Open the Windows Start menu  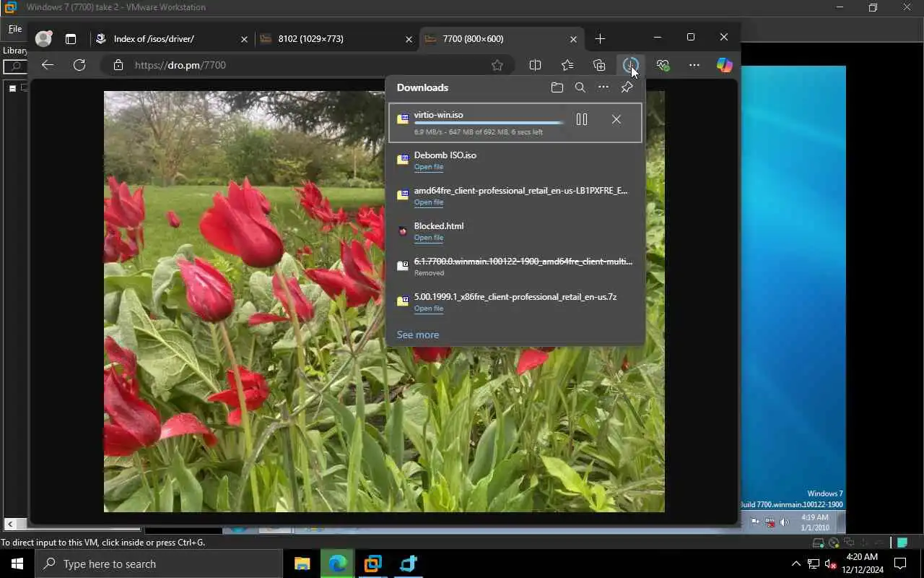point(17,564)
